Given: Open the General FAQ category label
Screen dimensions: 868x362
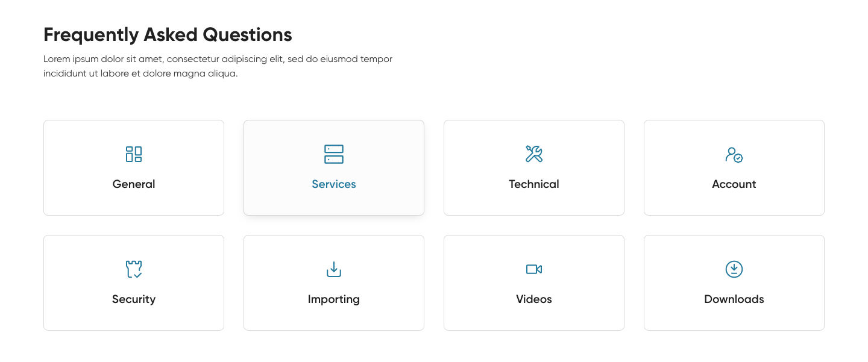Looking at the screenshot, I should pos(134,184).
